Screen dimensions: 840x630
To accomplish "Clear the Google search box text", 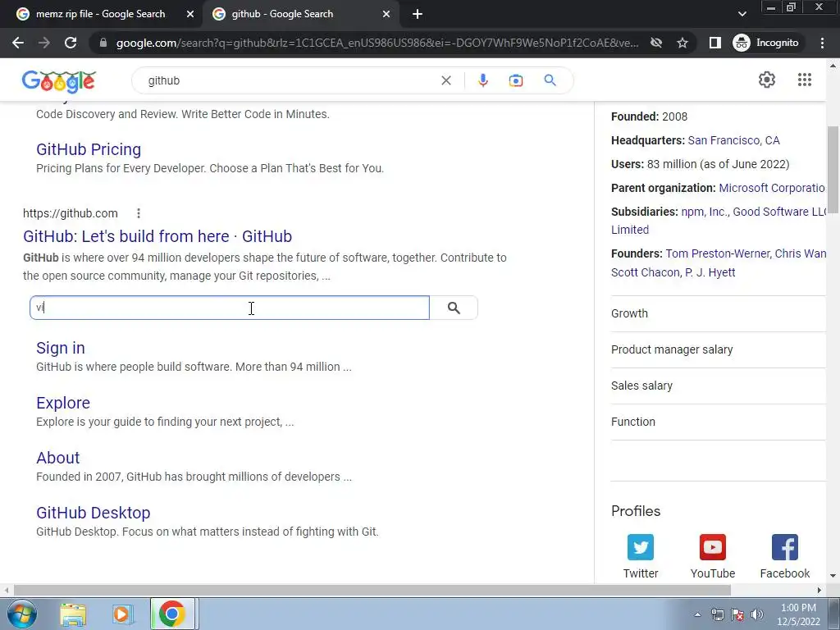I will coord(445,80).
